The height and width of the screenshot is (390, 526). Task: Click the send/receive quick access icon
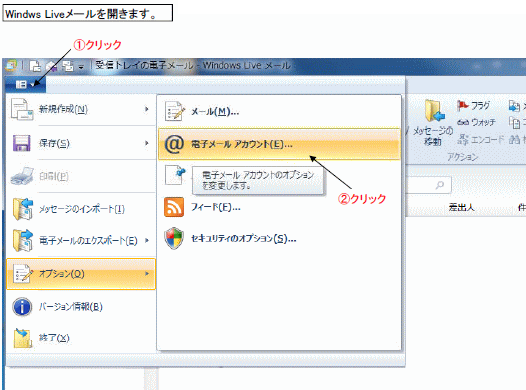(68, 66)
